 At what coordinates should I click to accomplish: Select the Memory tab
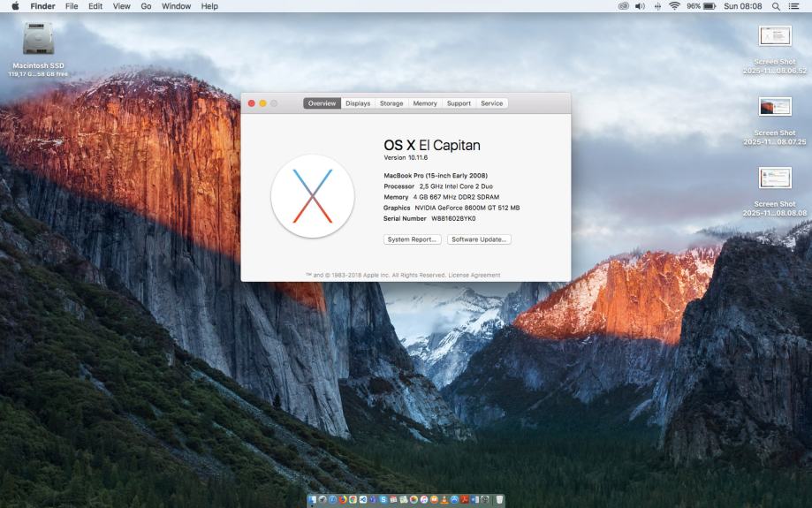click(425, 103)
